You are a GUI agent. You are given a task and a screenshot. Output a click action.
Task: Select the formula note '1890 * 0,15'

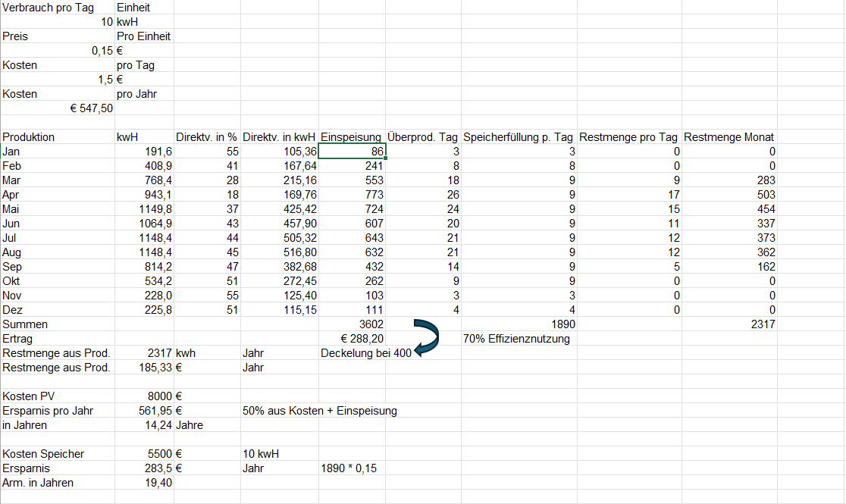click(349, 468)
